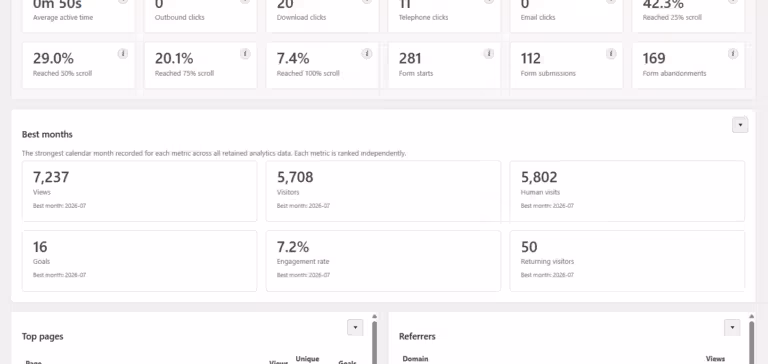Open info icon for Reached 100% scroll

pyautogui.click(x=367, y=53)
